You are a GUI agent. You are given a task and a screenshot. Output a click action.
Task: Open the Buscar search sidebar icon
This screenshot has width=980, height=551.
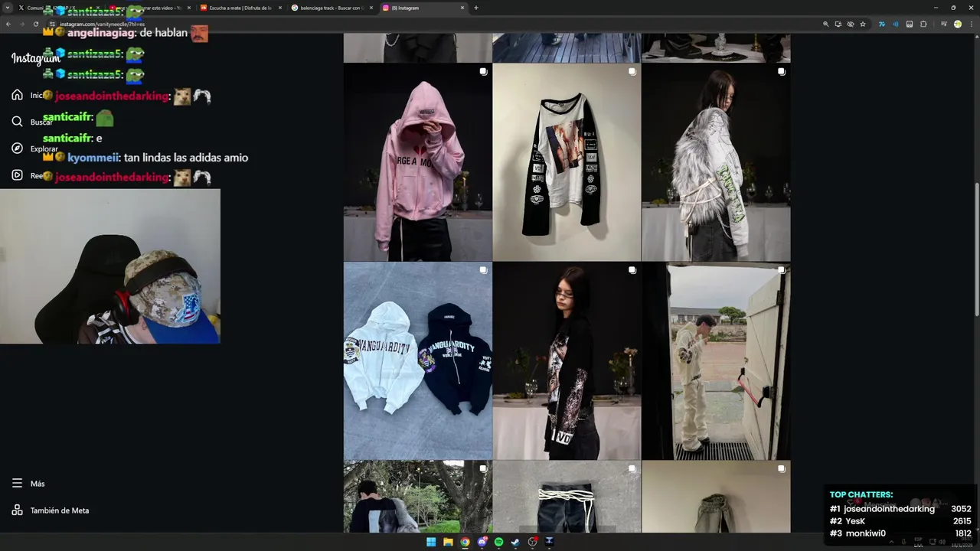click(17, 122)
